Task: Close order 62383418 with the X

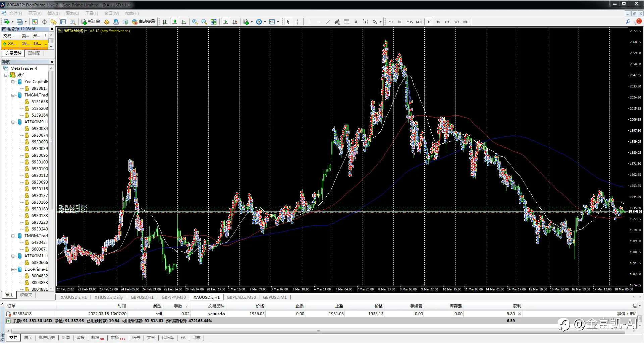Action: tap(520, 314)
